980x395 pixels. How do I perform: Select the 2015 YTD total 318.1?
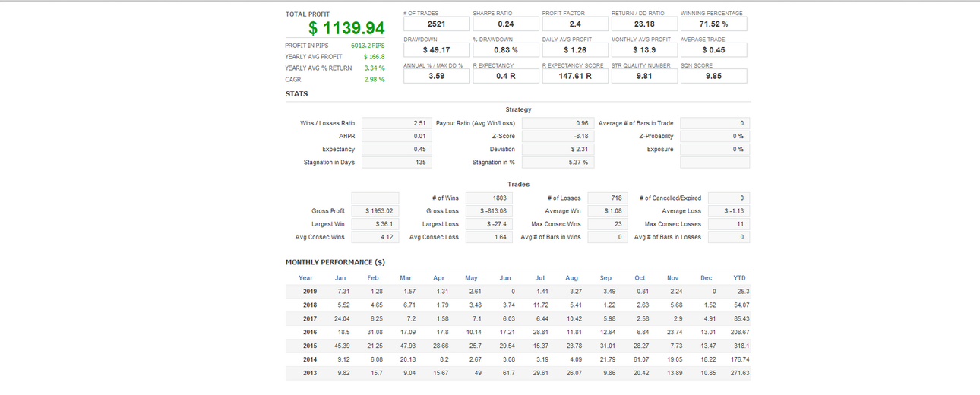tap(741, 346)
